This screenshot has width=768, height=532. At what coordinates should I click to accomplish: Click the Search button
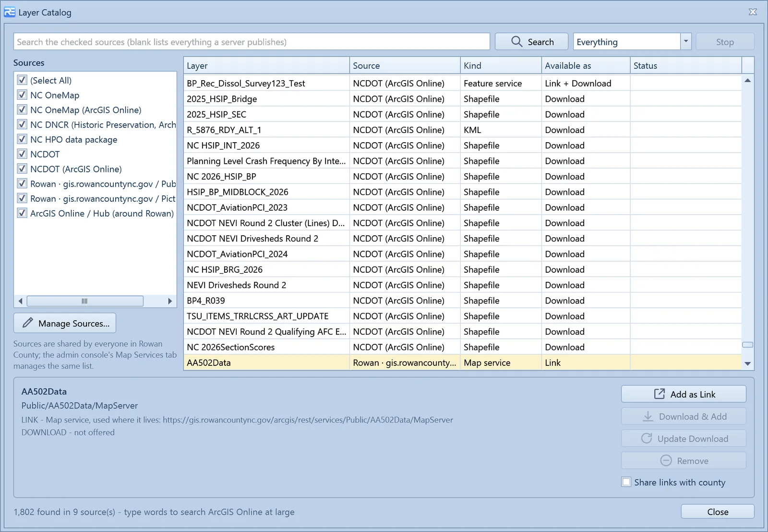[x=531, y=42]
